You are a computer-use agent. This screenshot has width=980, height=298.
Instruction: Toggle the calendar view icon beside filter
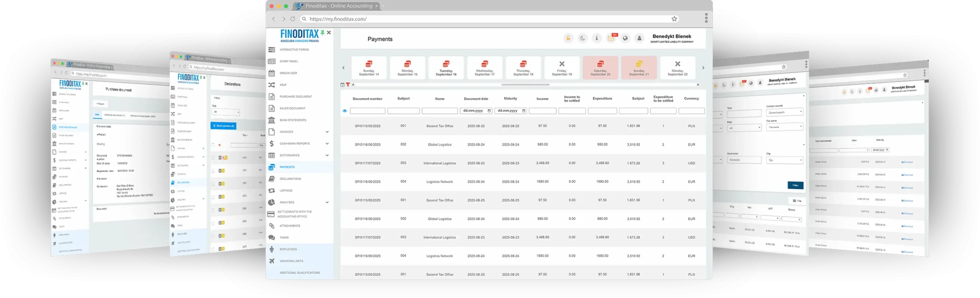coord(342,85)
